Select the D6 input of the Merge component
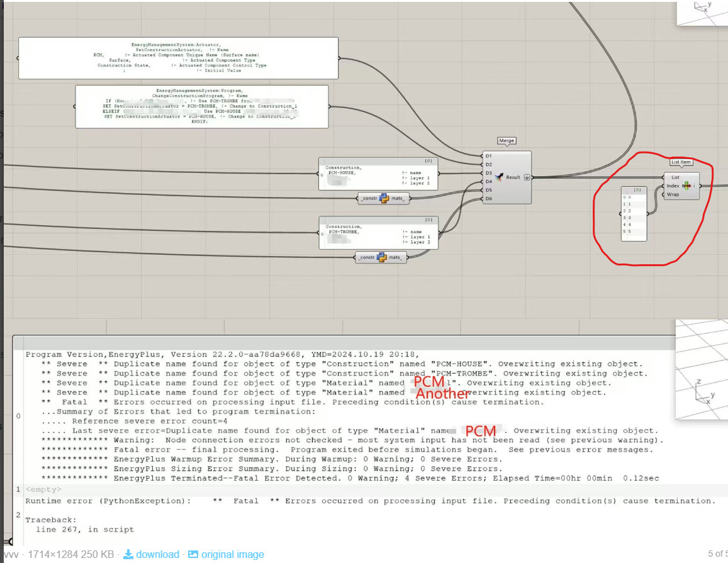The height and width of the screenshot is (563, 728). pyautogui.click(x=488, y=199)
